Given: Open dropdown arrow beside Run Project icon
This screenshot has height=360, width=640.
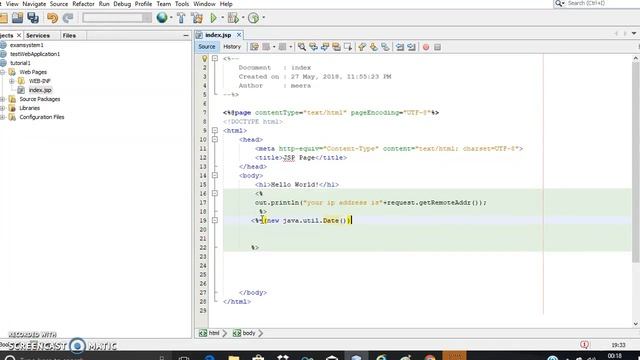Looking at the screenshot, I should point(222,18).
